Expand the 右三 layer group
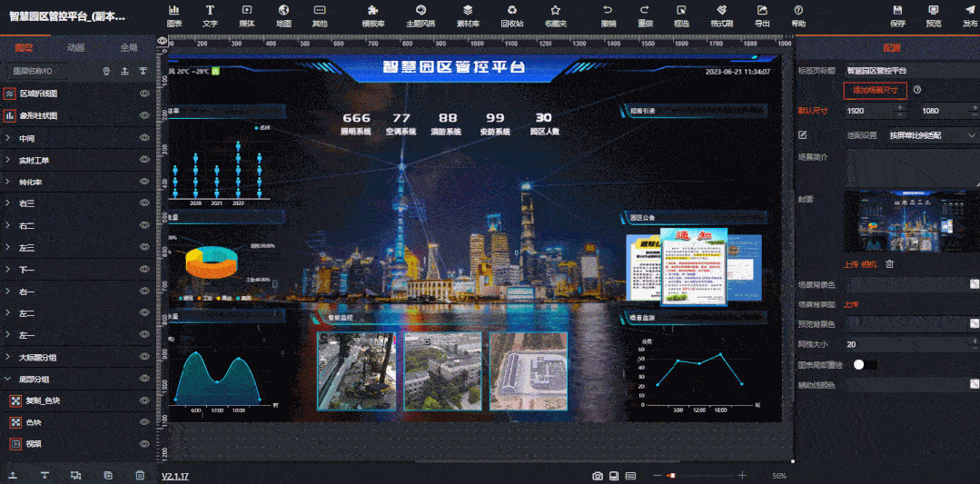 (x=7, y=203)
